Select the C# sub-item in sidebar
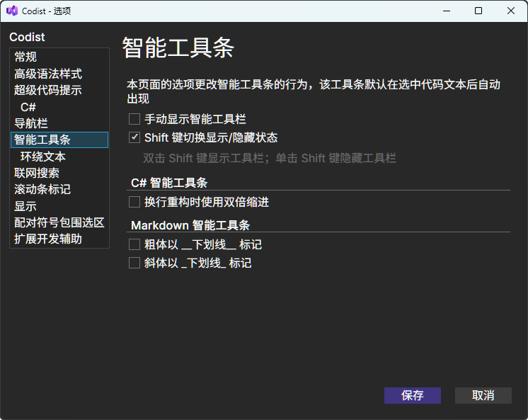Screen dimensions: 528x420 [28, 107]
